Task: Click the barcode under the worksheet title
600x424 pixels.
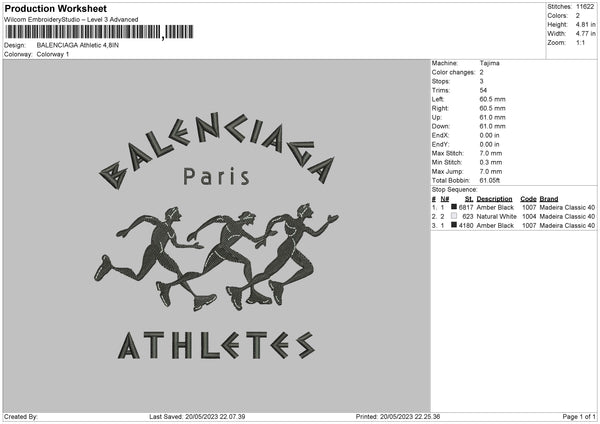Action: (99, 32)
